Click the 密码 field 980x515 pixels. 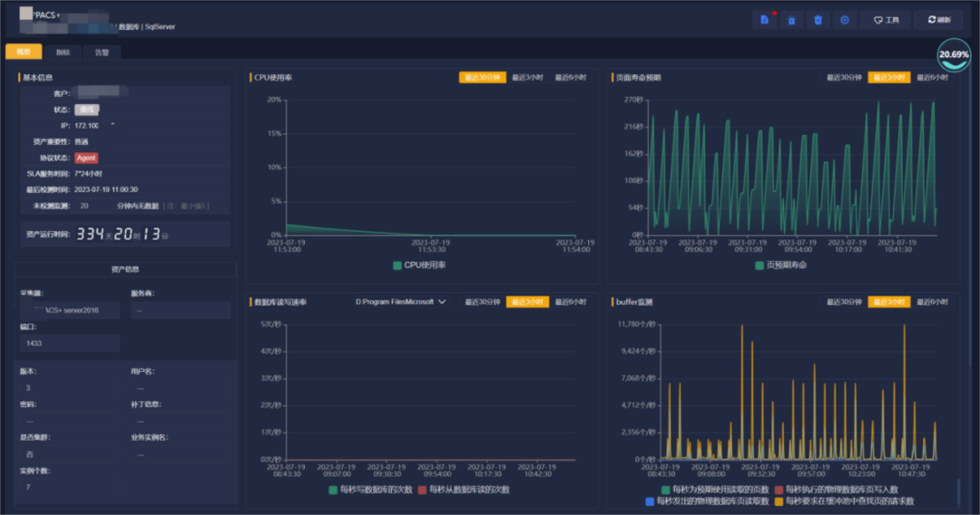point(69,422)
